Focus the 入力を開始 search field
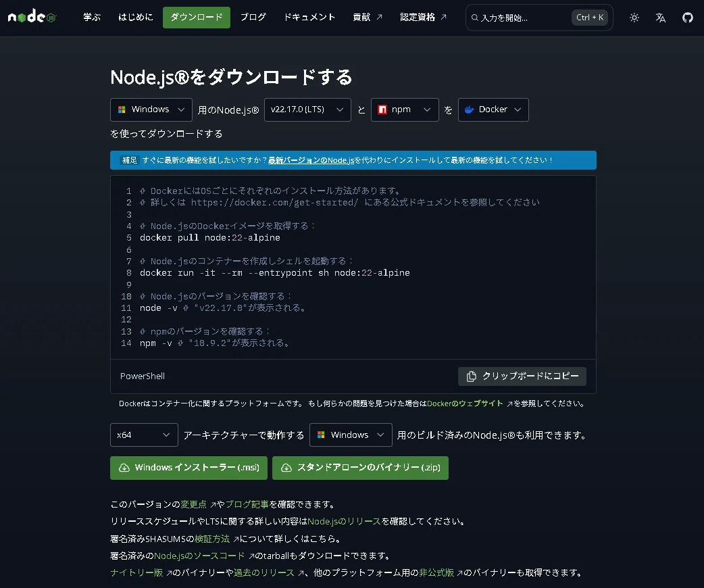This screenshot has width=704, height=588. (x=539, y=18)
